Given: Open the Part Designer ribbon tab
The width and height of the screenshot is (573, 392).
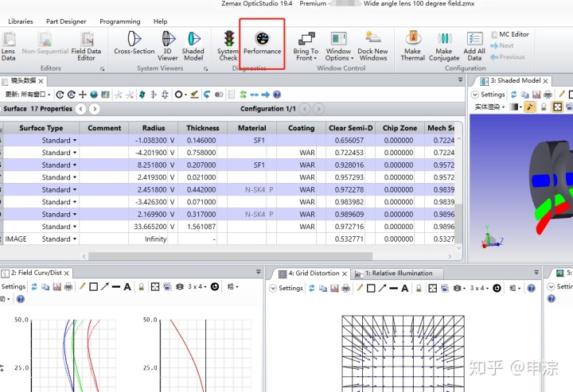Looking at the screenshot, I should point(66,21).
